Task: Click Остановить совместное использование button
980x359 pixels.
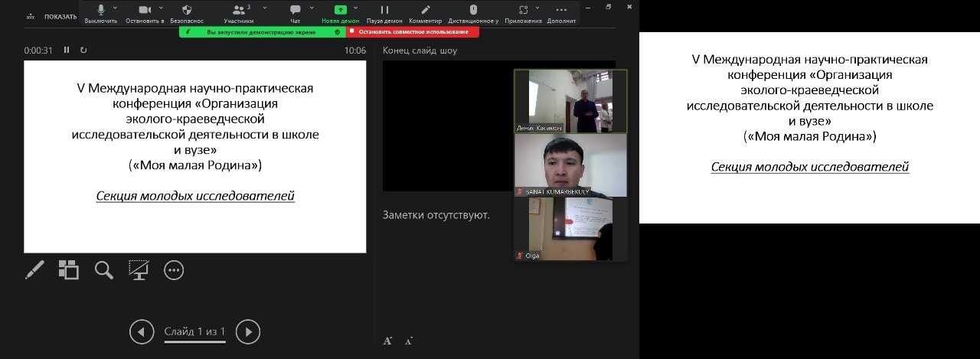Action: 413,32
